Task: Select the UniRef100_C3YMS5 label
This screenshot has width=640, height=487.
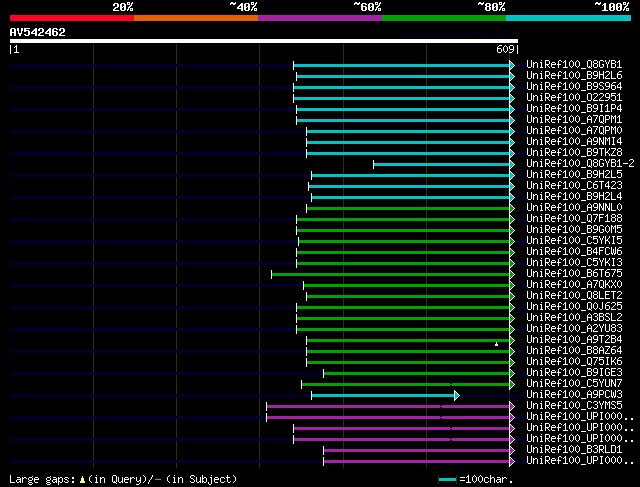Action: point(574,406)
